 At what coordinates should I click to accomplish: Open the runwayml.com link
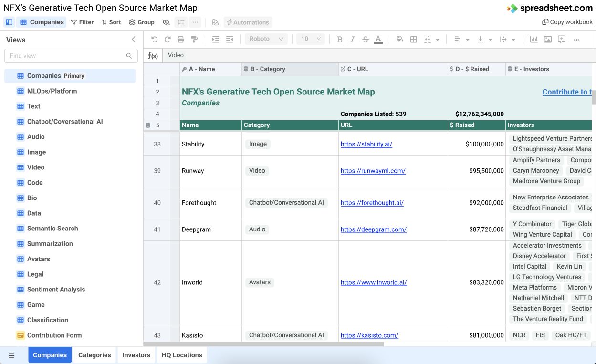372,170
